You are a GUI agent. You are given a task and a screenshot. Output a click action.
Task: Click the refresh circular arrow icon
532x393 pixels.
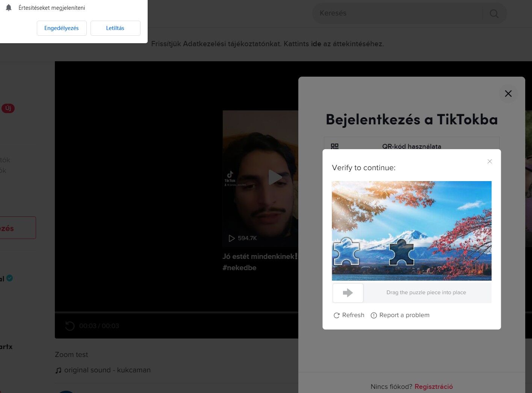pos(337,316)
